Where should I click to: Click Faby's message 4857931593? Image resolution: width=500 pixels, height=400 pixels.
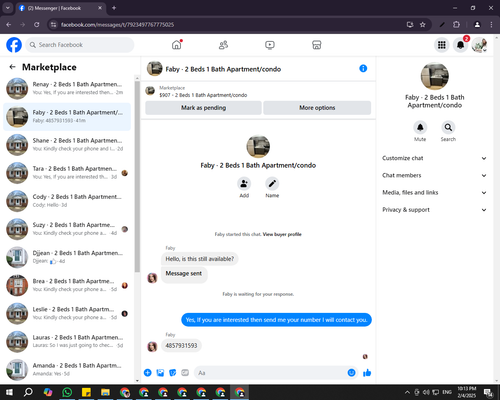(181, 345)
